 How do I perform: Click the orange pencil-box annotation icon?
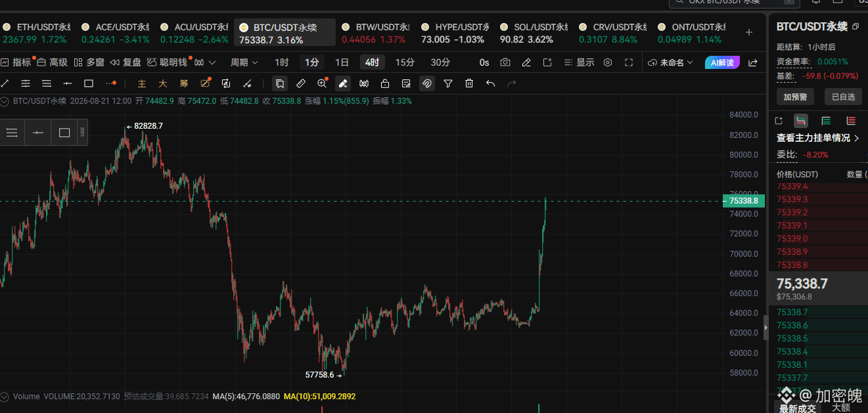pyautogui.click(x=205, y=83)
